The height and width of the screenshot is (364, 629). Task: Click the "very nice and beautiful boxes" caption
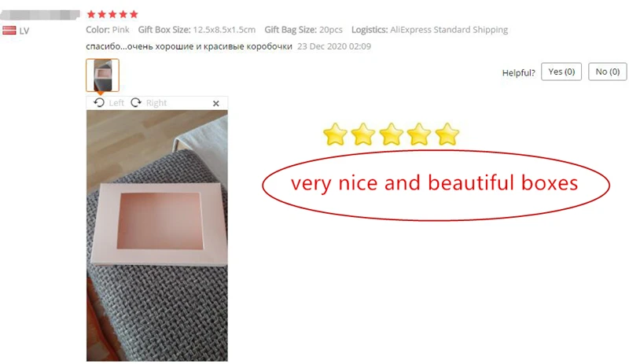[435, 183]
